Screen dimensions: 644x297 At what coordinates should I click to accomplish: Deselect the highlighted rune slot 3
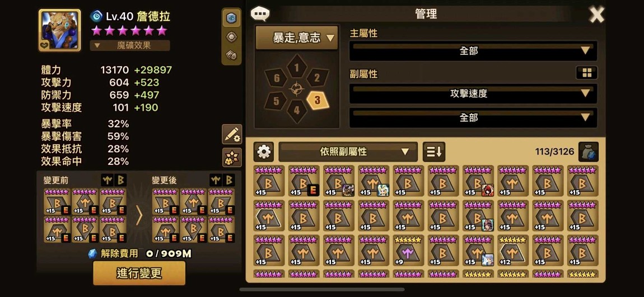(318, 100)
